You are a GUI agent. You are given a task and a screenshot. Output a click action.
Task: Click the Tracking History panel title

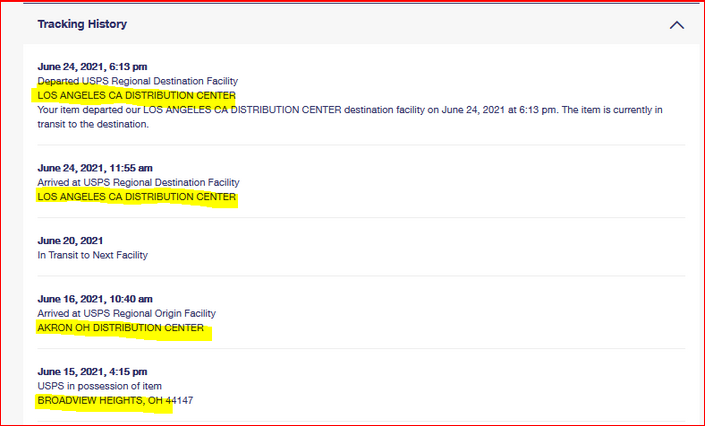click(82, 24)
